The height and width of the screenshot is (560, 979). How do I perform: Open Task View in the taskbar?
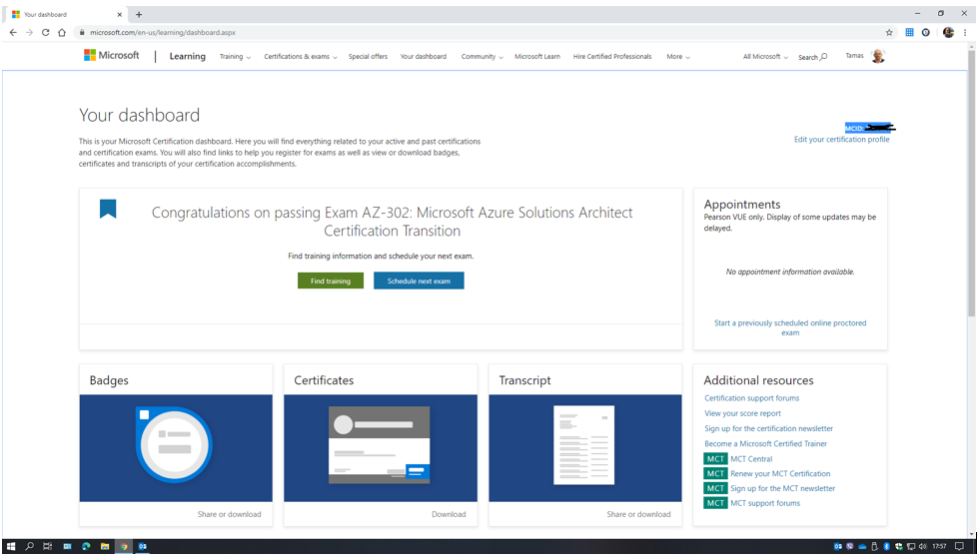click(48, 546)
